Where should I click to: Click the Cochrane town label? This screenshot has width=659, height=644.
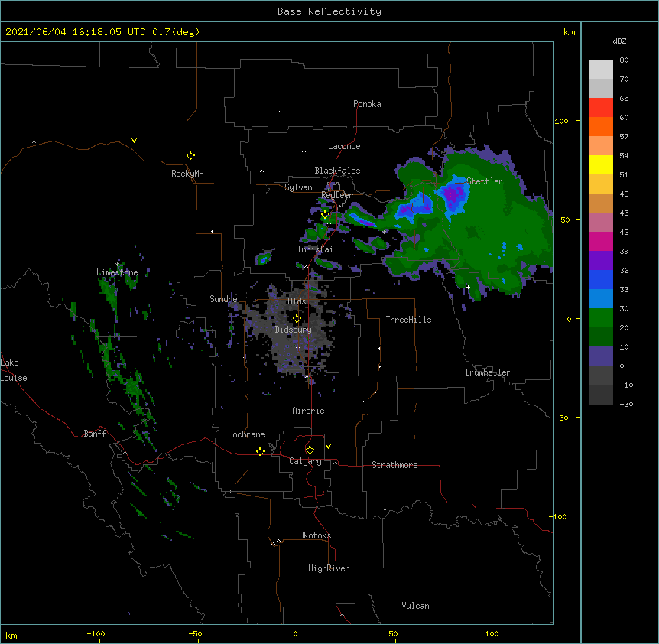(x=246, y=434)
